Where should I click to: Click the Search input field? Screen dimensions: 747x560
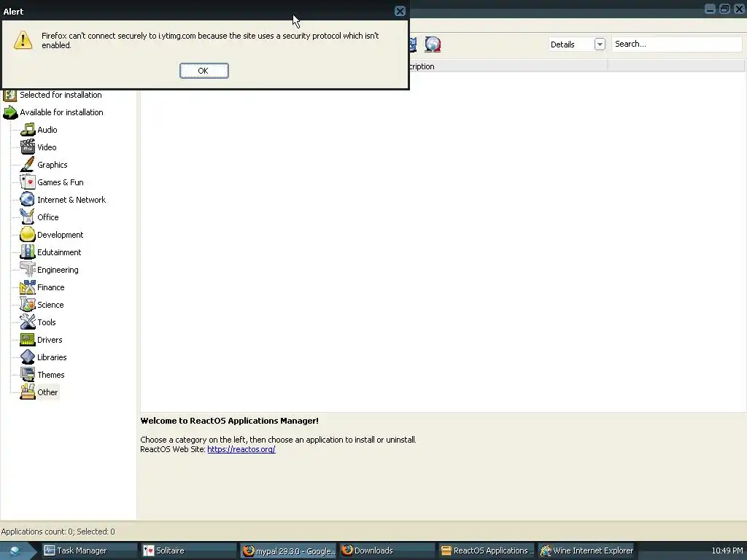[676, 44]
